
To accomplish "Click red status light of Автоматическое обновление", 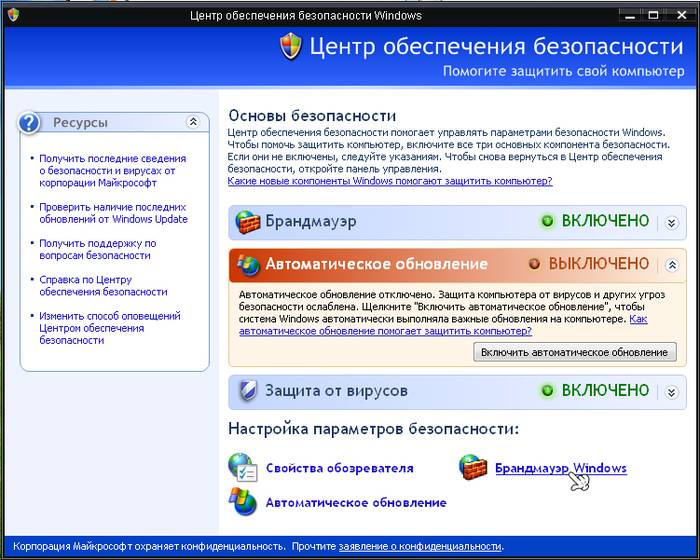I will [x=534, y=264].
